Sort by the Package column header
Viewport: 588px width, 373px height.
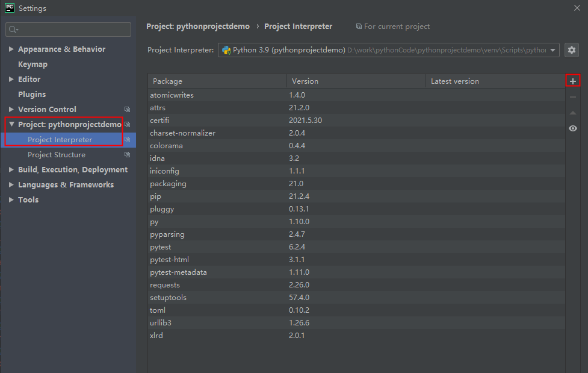(x=217, y=81)
